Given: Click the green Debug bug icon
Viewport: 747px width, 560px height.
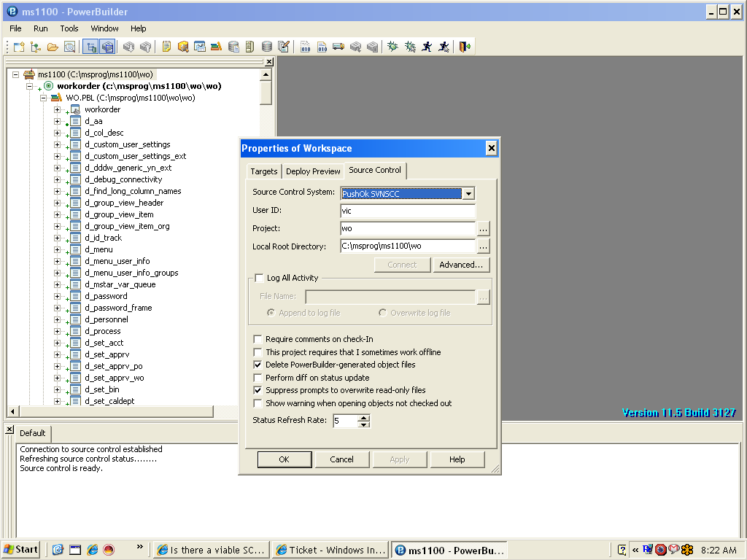Looking at the screenshot, I should point(393,47).
